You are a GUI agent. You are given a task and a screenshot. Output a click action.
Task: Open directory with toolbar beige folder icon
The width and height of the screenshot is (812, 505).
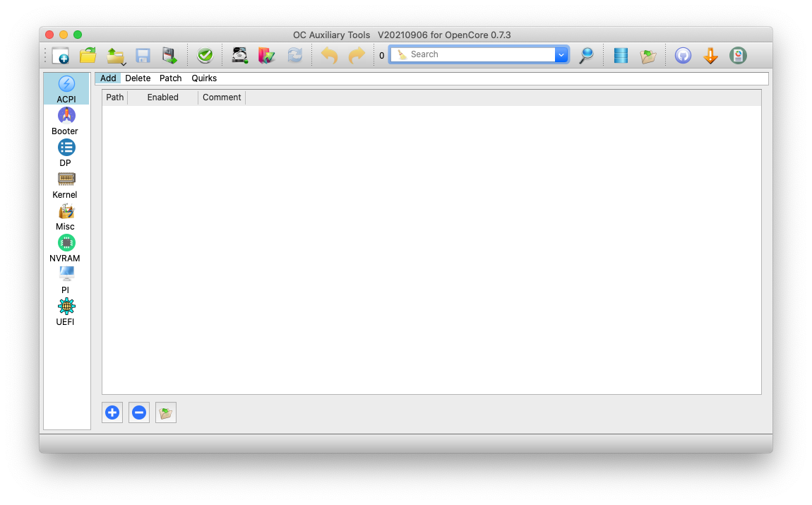point(648,55)
